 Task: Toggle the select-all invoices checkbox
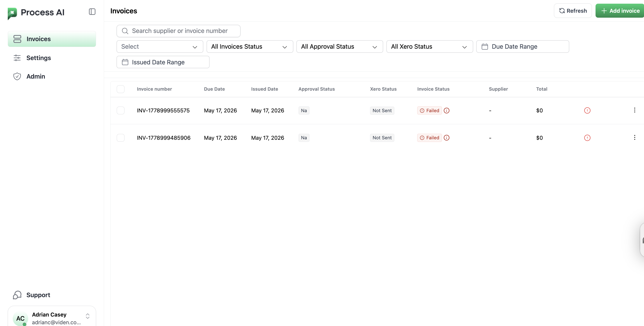[120, 89]
